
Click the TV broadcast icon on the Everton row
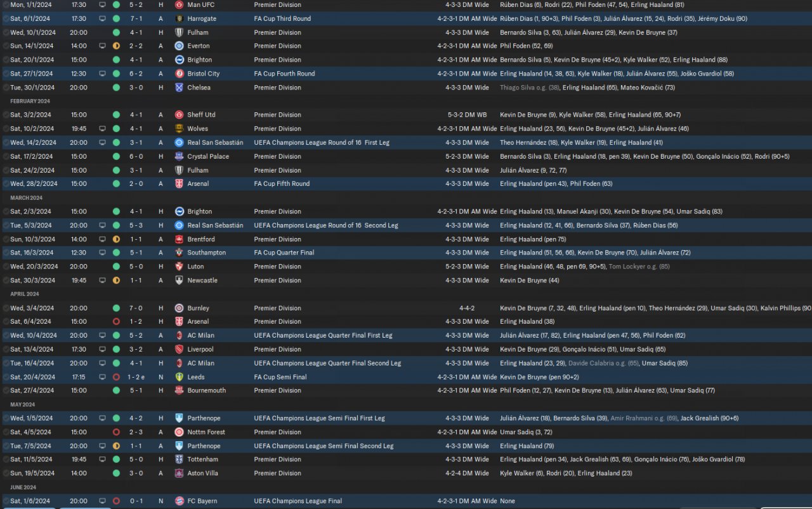pyautogui.click(x=103, y=46)
